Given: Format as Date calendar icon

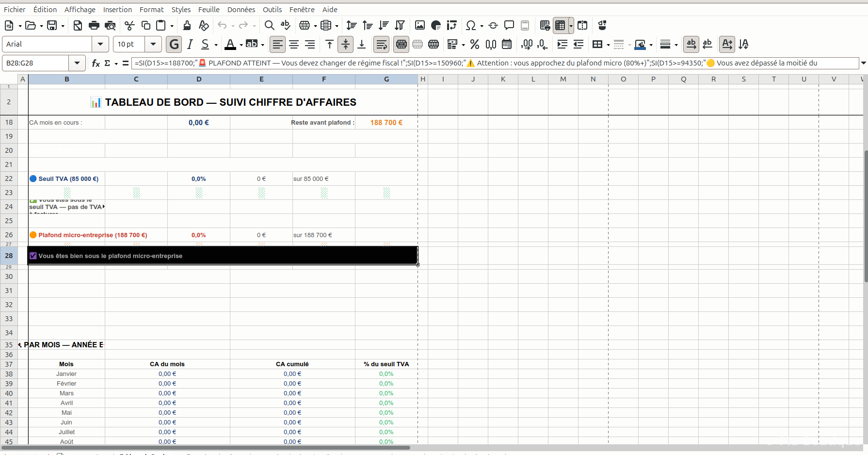Looking at the screenshot, I should click(507, 44).
